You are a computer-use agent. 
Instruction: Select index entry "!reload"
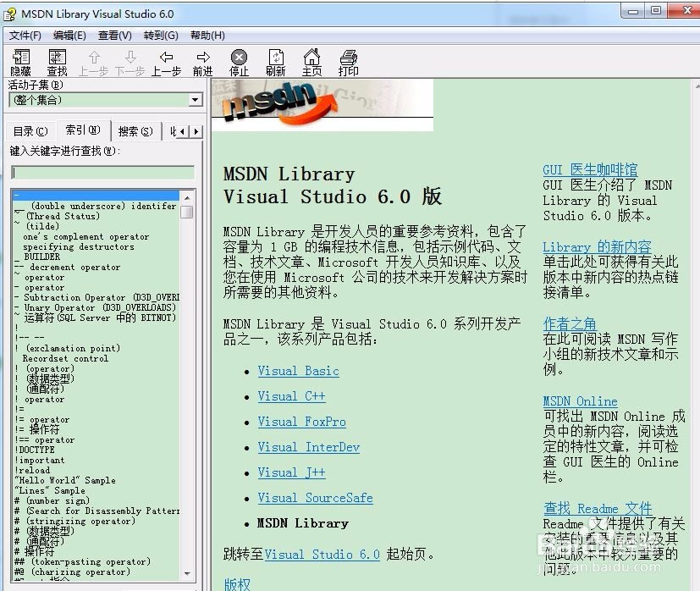[x=33, y=471]
